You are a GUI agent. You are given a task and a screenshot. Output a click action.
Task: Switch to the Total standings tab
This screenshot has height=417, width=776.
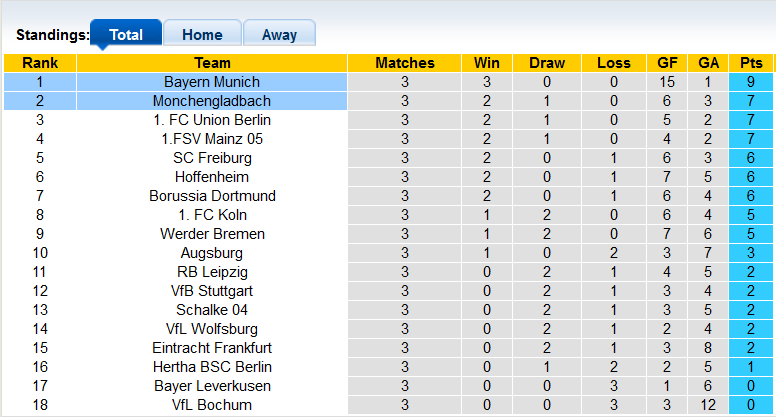click(125, 34)
